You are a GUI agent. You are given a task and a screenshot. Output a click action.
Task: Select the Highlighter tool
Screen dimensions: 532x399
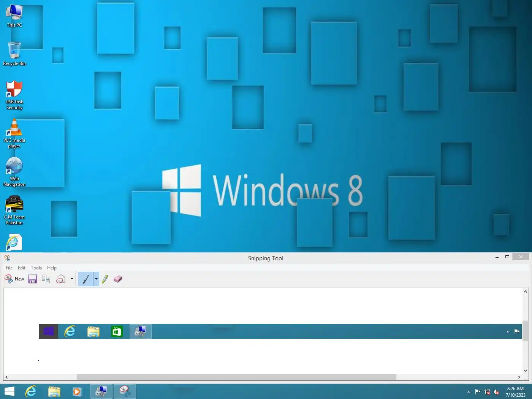point(105,279)
